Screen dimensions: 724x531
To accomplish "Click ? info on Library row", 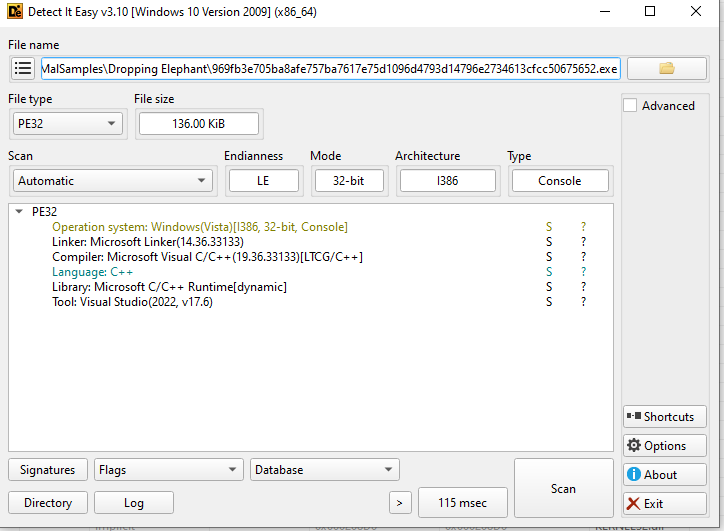I will click(x=584, y=287).
